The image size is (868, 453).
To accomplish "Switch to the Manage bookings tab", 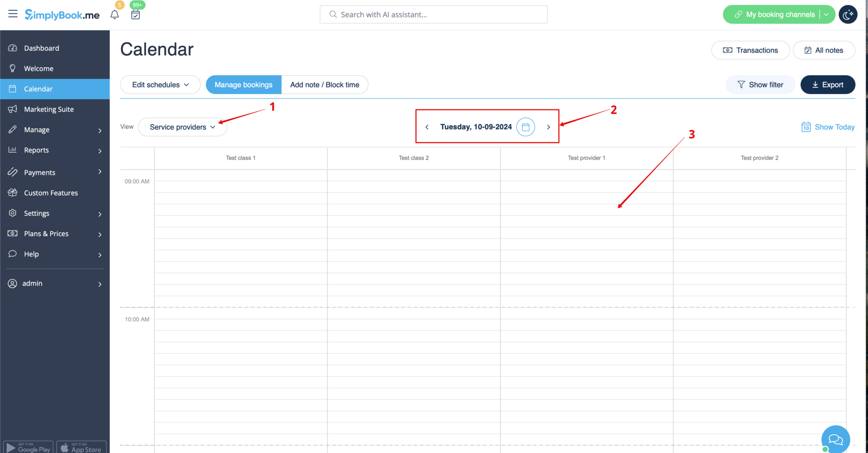I will pos(243,84).
